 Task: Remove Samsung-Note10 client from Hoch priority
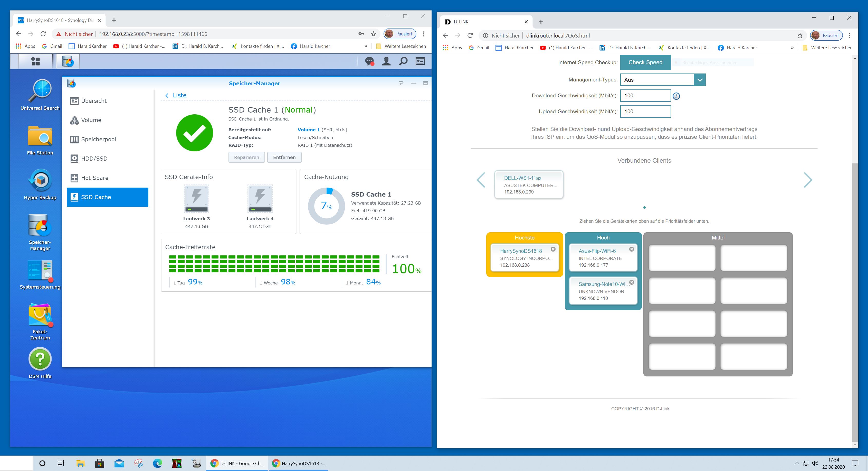pos(632,282)
